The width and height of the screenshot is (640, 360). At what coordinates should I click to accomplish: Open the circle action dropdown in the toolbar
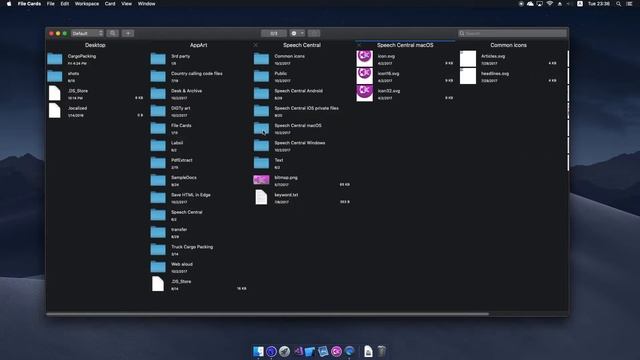pyautogui.click(x=297, y=33)
